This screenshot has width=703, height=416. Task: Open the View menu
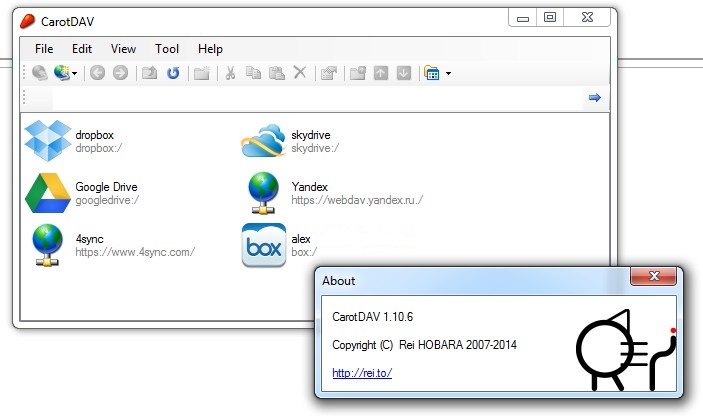pyautogui.click(x=123, y=49)
